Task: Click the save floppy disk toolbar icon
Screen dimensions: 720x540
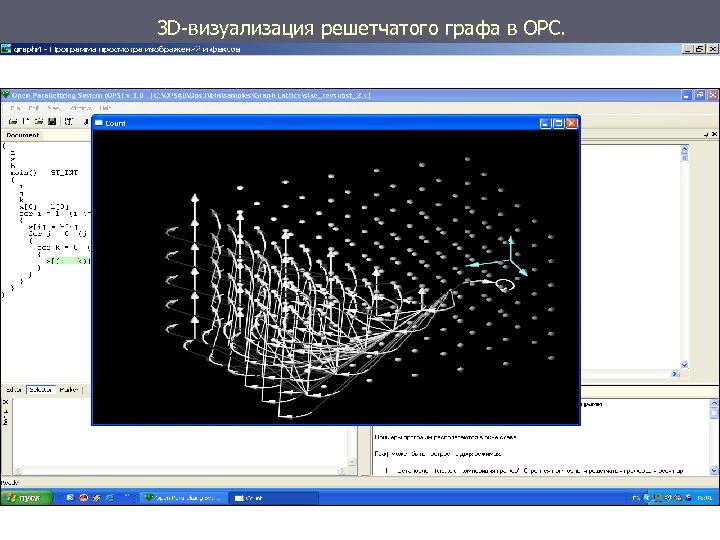Action: (52, 121)
